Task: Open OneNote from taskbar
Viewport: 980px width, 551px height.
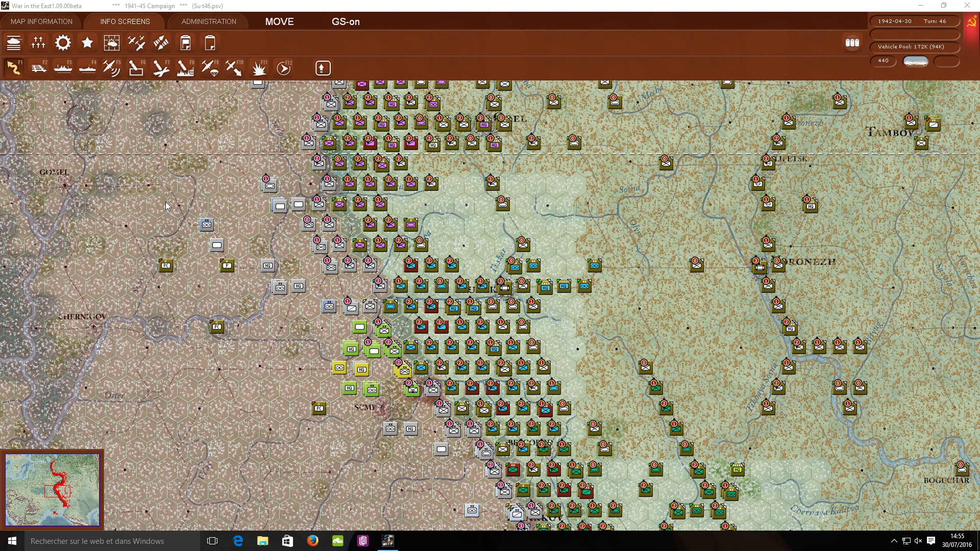Action: (x=363, y=541)
